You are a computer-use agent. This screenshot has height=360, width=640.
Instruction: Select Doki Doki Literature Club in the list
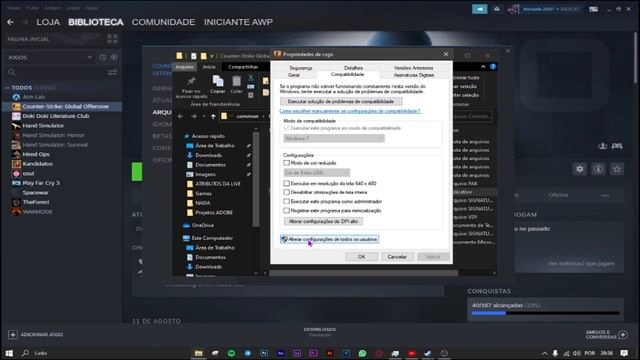56,116
